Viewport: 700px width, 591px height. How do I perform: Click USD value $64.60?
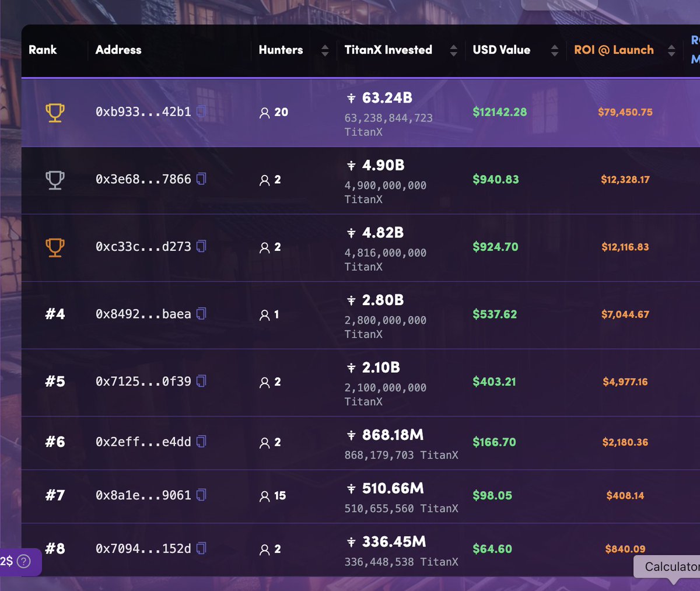click(x=492, y=549)
